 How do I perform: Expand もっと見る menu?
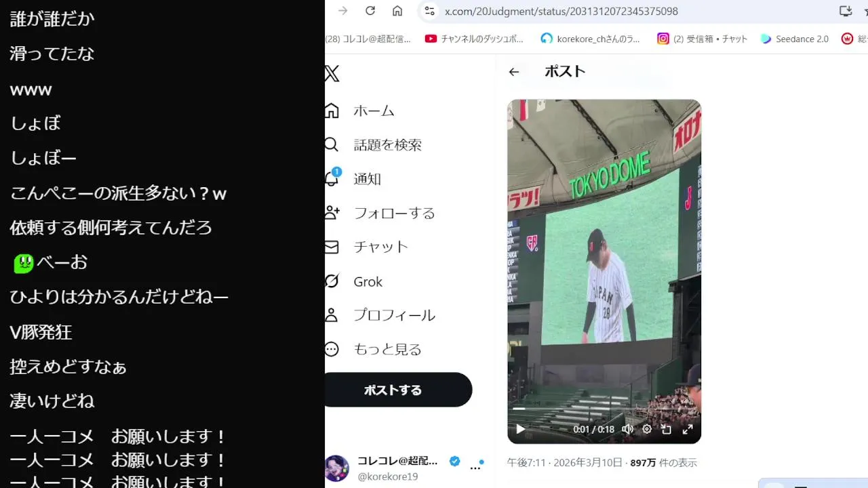pyautogui.click(x=374, y=349)
